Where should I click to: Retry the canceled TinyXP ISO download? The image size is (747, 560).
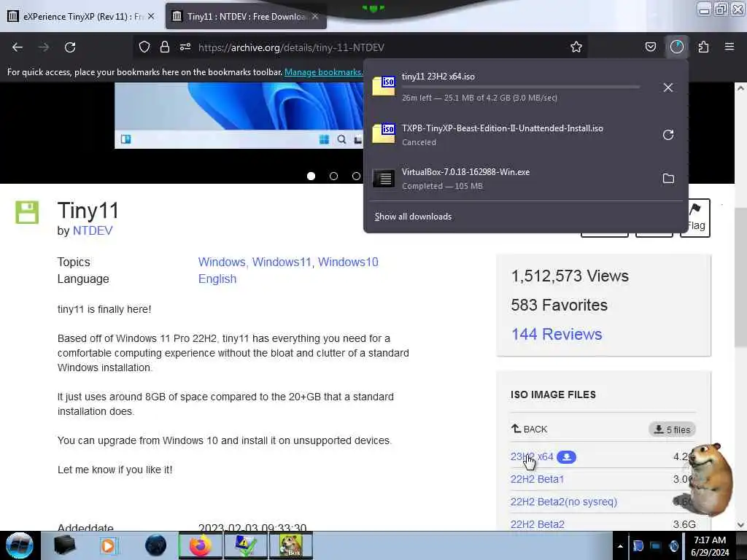click(x=668, y=135)
